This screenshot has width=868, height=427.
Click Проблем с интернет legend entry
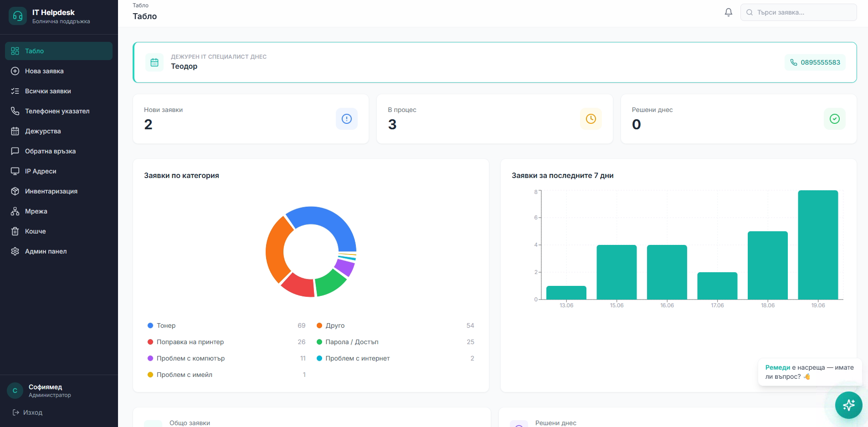click(x=395, y=358)
